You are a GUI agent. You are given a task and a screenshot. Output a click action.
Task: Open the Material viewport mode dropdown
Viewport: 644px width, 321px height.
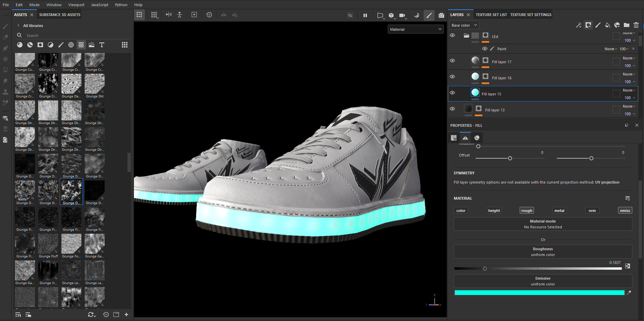[x=415, y=29]
